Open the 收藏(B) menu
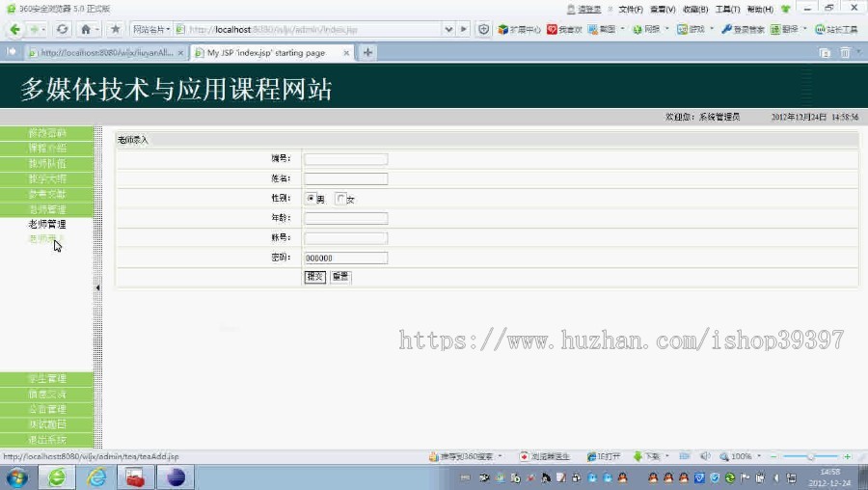Viewport: 868px width, 490px height. click(695, 9)
